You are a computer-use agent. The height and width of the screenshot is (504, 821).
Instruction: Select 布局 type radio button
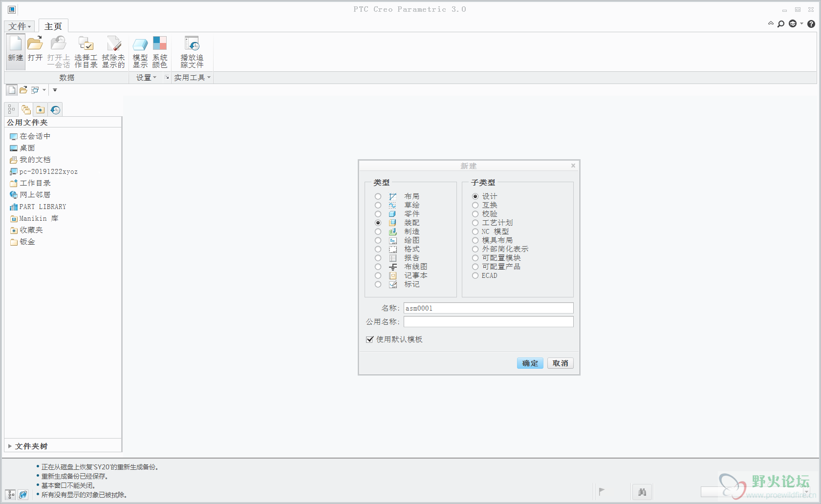378,196
